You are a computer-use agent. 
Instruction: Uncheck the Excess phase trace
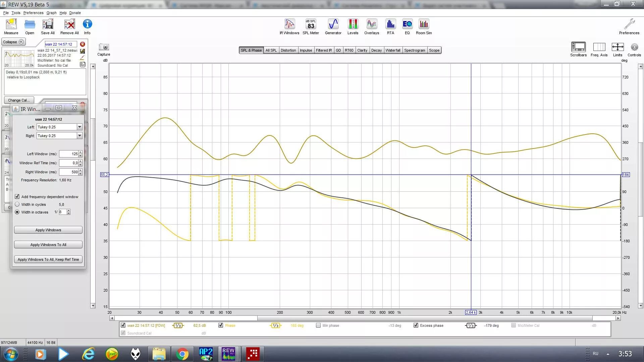coord(416,325)
